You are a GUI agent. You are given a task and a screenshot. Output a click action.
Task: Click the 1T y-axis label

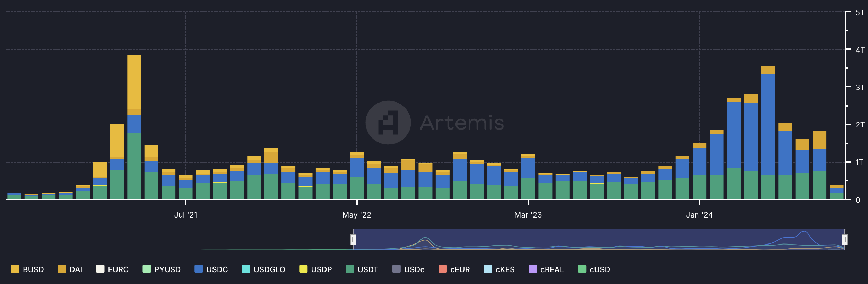point(859,162)
